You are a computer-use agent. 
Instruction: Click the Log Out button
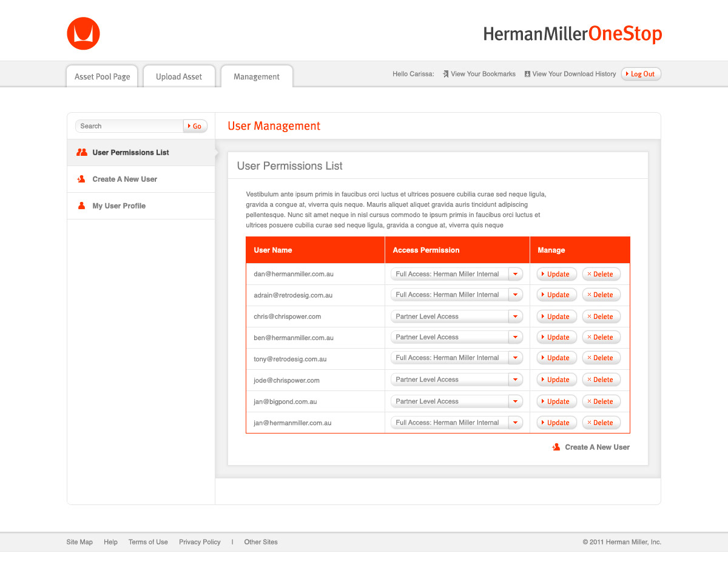(x=641, y=74)
